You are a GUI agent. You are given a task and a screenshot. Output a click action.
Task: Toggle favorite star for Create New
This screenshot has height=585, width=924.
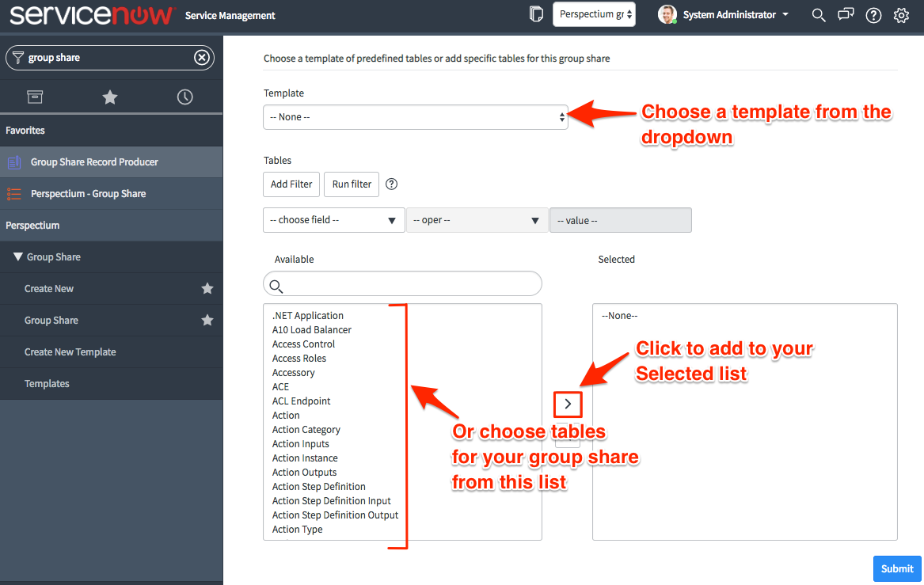point(207,289)
